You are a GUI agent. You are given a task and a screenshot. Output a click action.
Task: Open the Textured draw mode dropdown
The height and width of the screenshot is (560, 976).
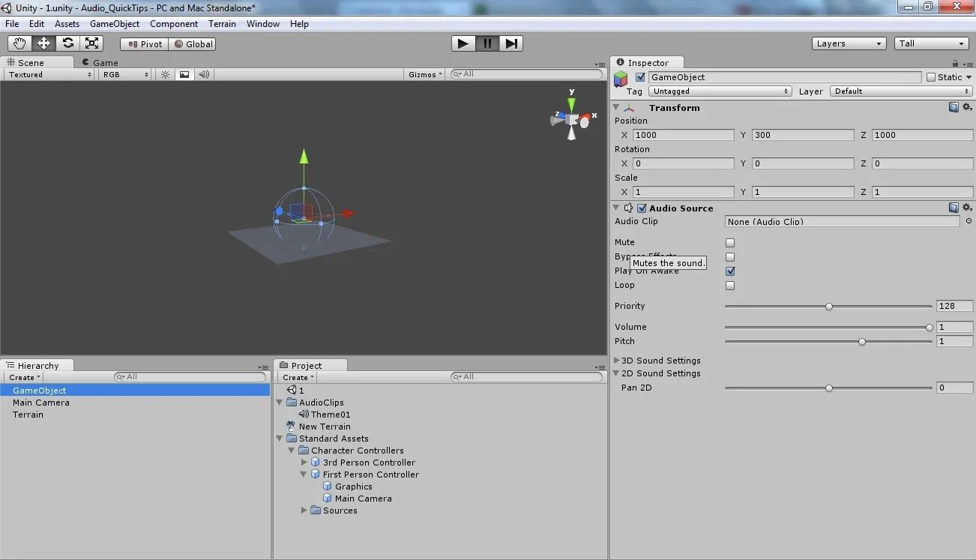pos(49,74)
